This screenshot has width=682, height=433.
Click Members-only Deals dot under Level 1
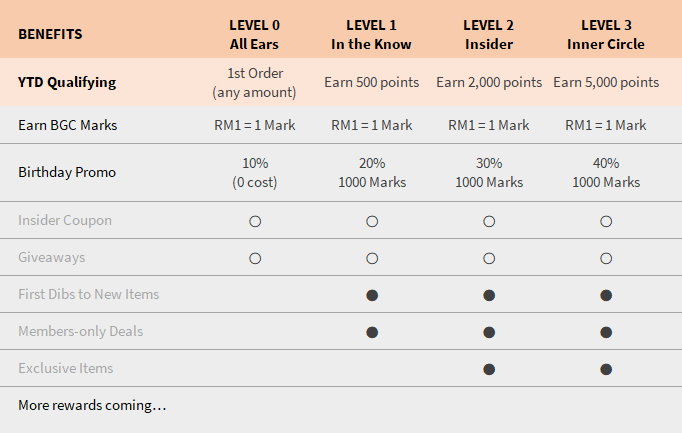click(372, 332)
